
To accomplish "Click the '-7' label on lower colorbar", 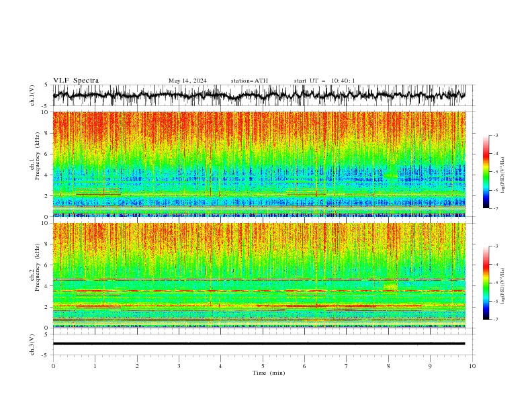I will [x=495, y=320].
